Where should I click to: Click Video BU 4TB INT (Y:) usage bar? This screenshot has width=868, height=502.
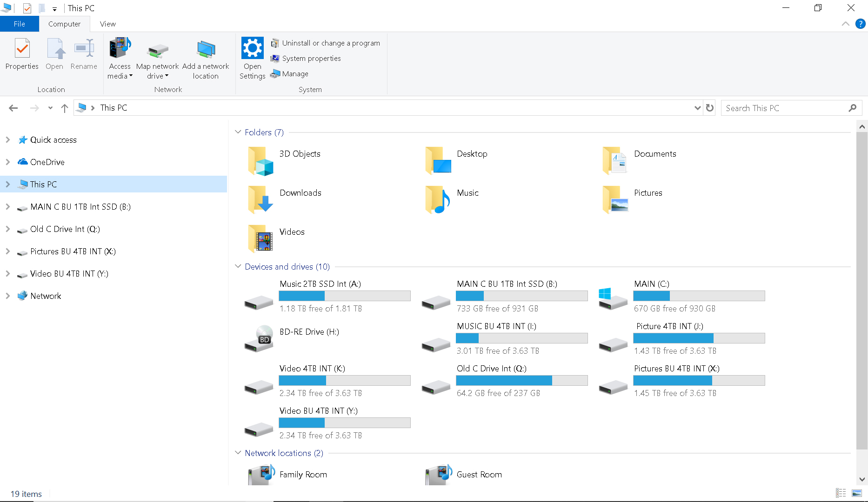[x=345, y=423]
